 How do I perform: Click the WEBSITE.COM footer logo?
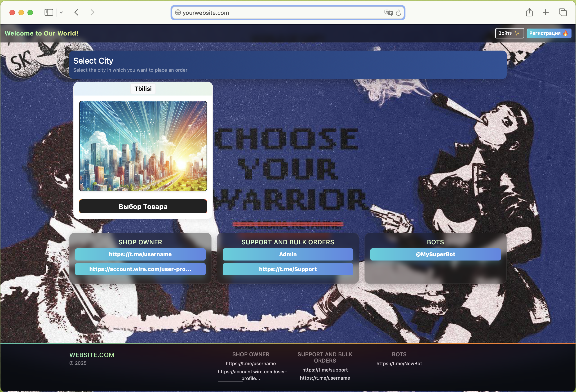(x=92, y=355)
